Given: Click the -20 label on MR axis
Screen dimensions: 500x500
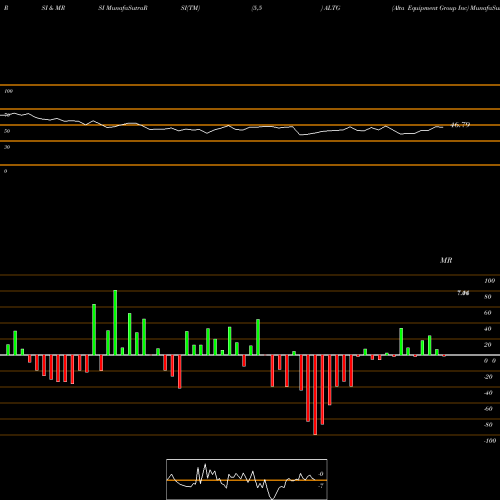Looking at the screenshot, I should pyautogui.click(x=488, y=377).
